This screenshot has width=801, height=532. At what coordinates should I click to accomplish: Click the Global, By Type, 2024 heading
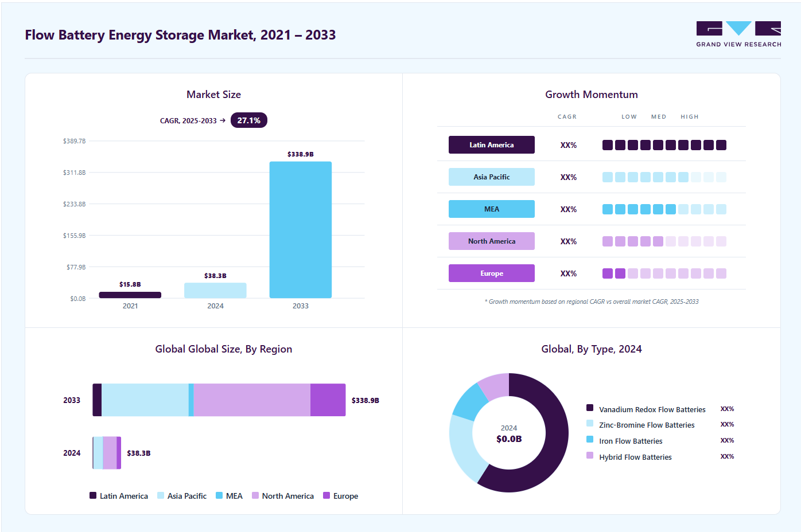point(592,349)
